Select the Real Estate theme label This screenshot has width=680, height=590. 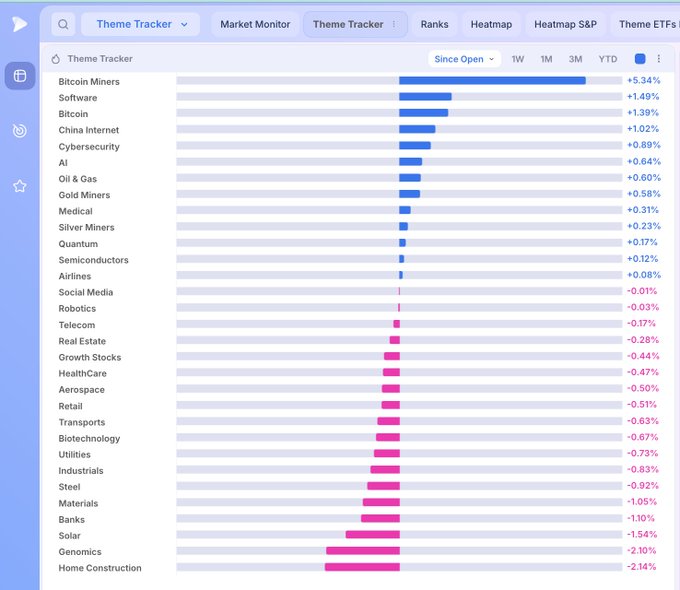(x=82, y=341)
